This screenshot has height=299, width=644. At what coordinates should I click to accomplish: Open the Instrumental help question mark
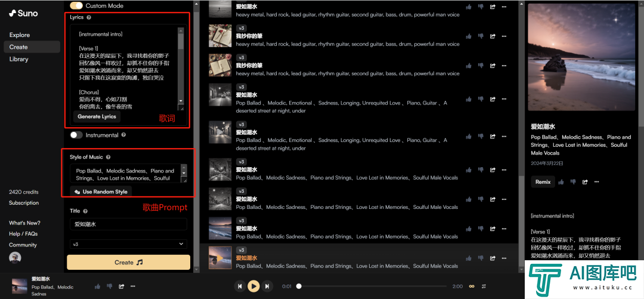tap(123, 135)
